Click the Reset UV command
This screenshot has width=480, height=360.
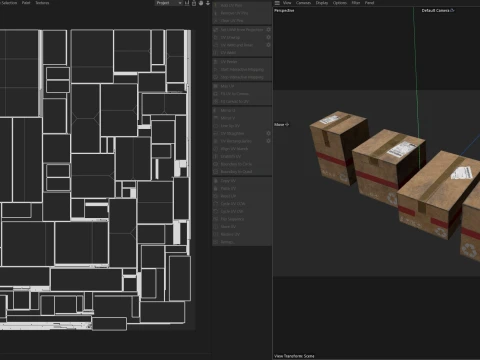coord(242,196)
